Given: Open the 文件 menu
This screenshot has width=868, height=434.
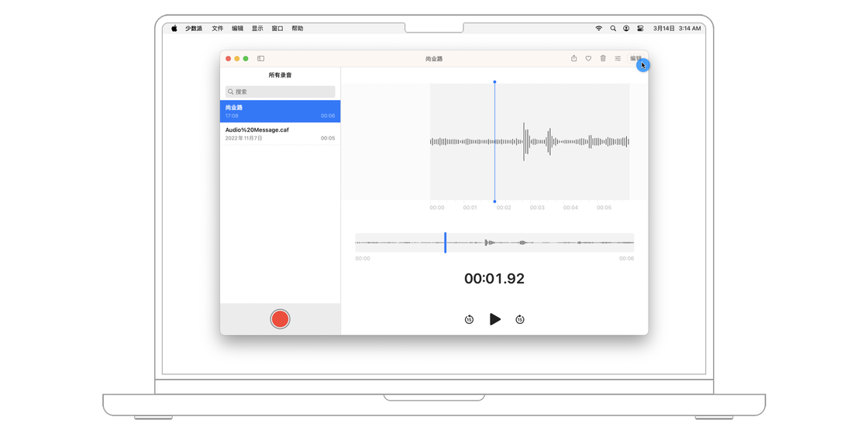Looking at the screenshot, I should click(x=218, y=28).
